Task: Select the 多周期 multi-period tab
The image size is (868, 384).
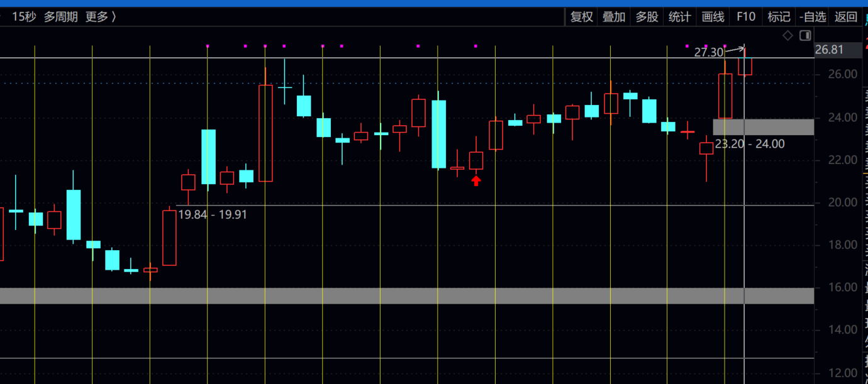Action: pyautogui.click(x=61, y=17)
